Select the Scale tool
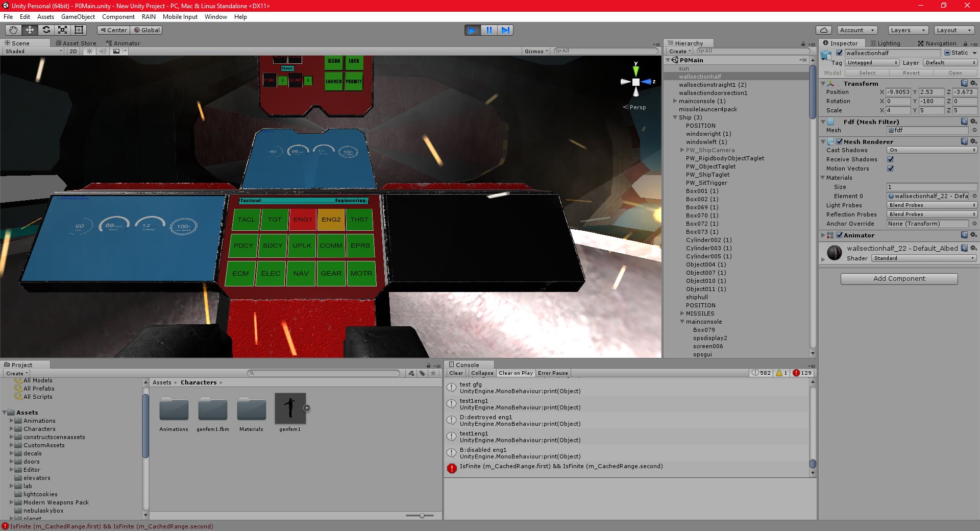This screenshot has height=531, width=980. pyautogui.click(x=62, y=30)
